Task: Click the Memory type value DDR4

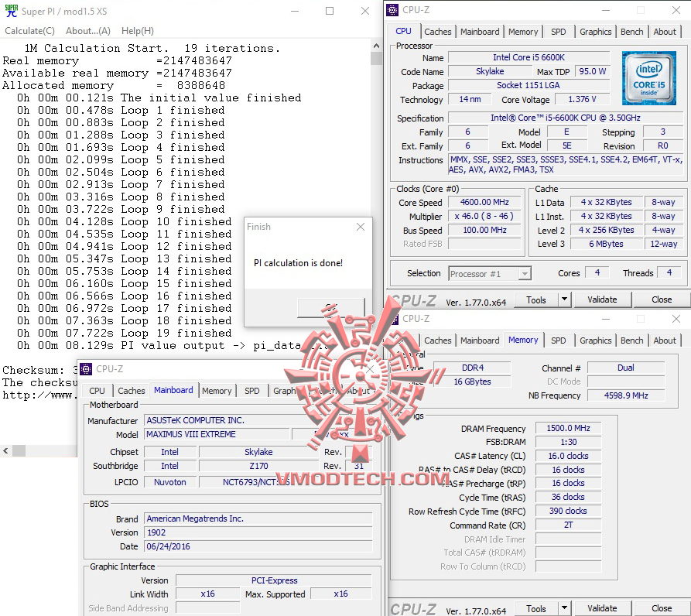Action: (473, 368)
